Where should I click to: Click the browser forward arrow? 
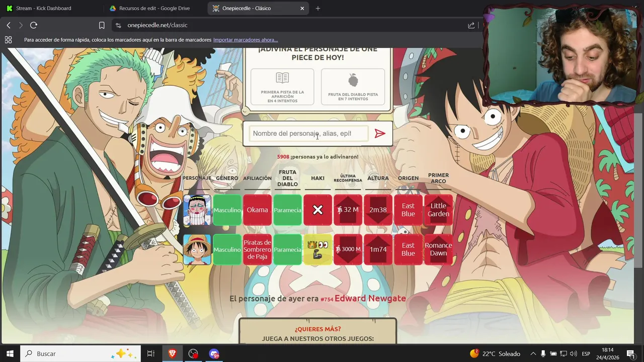point(21,25)
